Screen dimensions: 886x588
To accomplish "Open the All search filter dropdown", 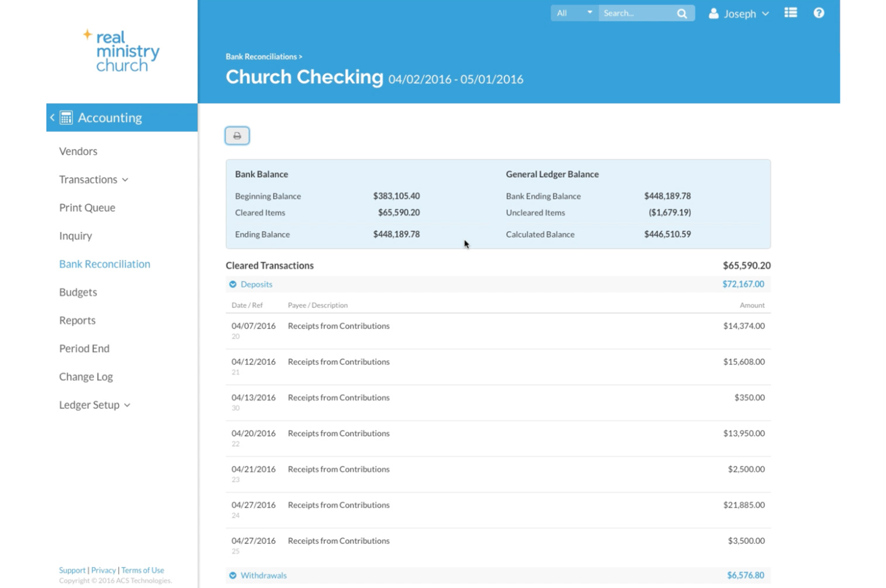I will point(574,13).
